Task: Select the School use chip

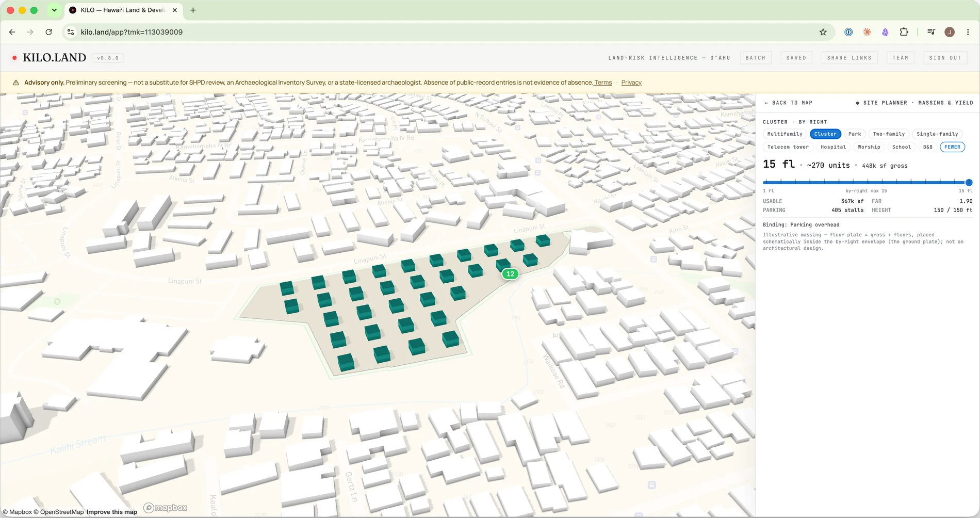Action: click(902, 147)
